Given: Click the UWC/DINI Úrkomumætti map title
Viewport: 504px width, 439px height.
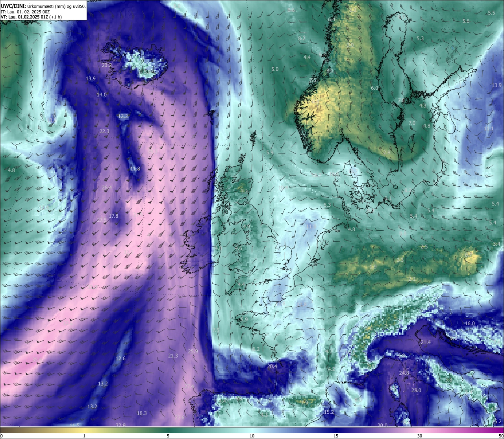Looking at the screenshot, I should coord(43,6).
